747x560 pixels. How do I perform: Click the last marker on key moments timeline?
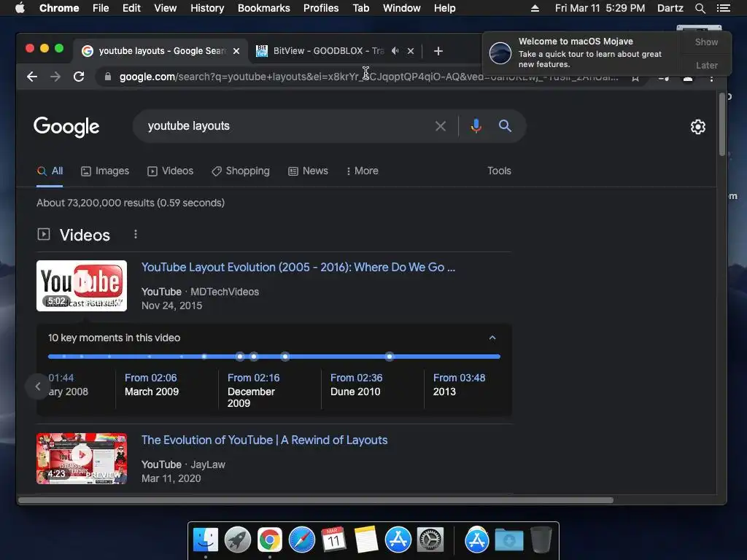390,356
